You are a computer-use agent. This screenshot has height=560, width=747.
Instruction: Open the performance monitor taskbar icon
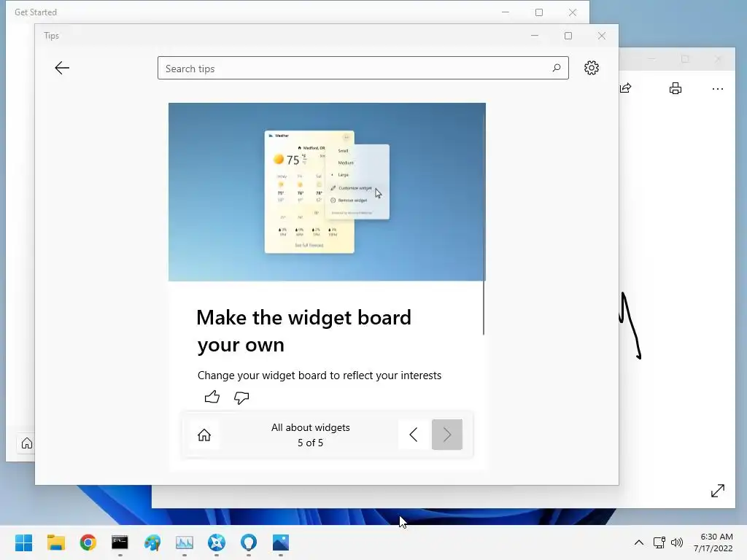click(185, 542)
